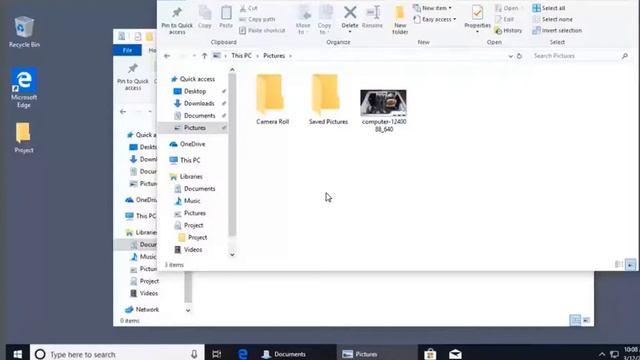Open the Easy access dropdown

[x=435, y=19]
